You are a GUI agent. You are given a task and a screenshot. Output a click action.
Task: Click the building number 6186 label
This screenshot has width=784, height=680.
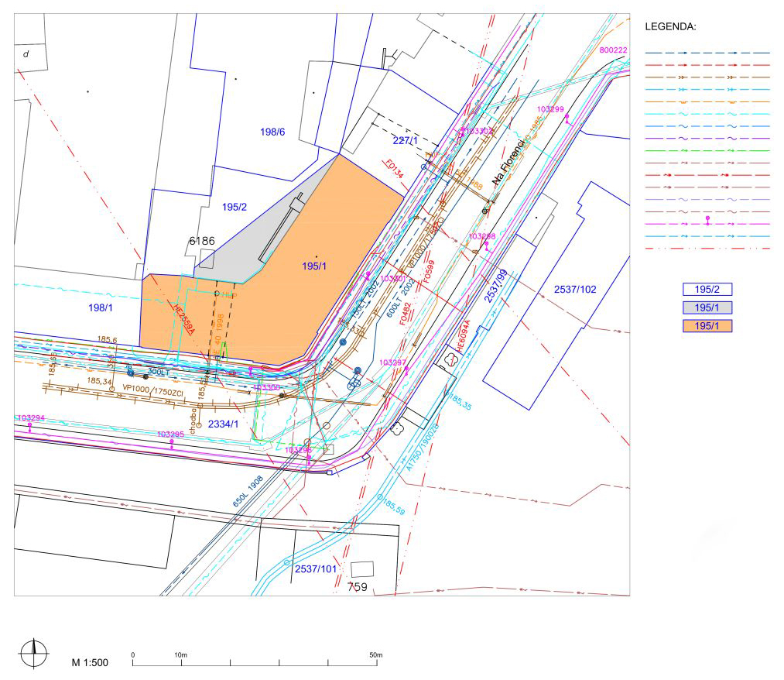[x=202, y=242]
